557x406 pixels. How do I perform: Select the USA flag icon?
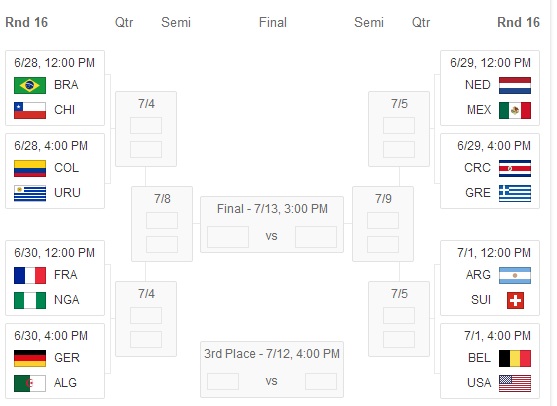coord(515,384)
